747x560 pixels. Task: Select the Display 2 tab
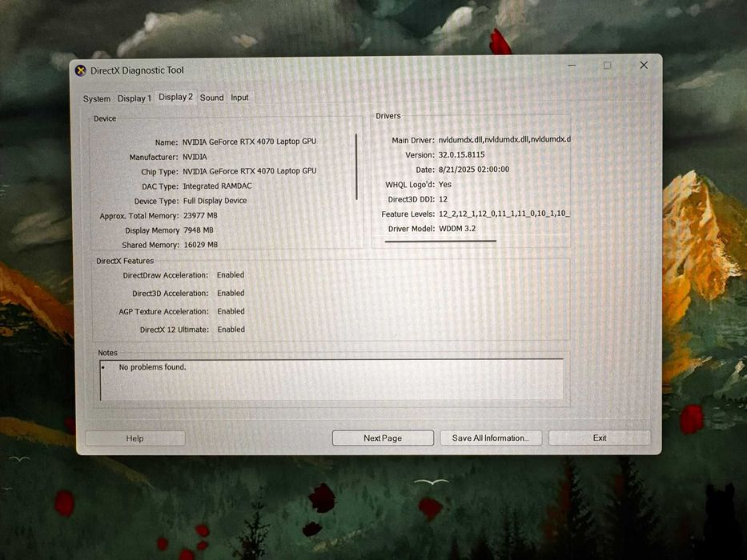(175, 97)
